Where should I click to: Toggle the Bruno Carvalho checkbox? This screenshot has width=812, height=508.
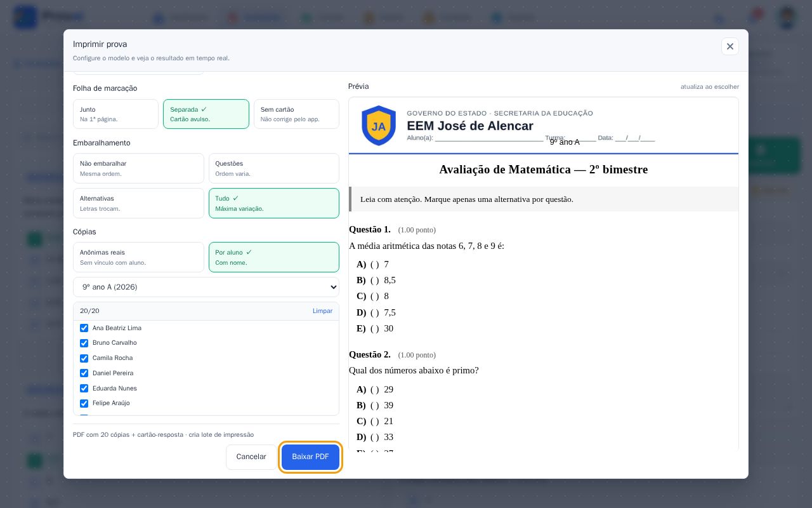click(x=84, y=343)
